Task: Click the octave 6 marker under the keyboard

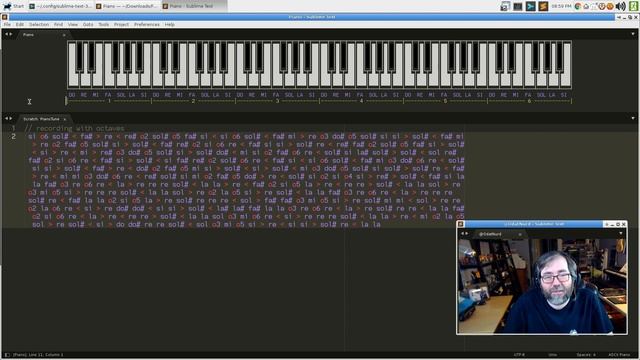Action: (529, 101)
